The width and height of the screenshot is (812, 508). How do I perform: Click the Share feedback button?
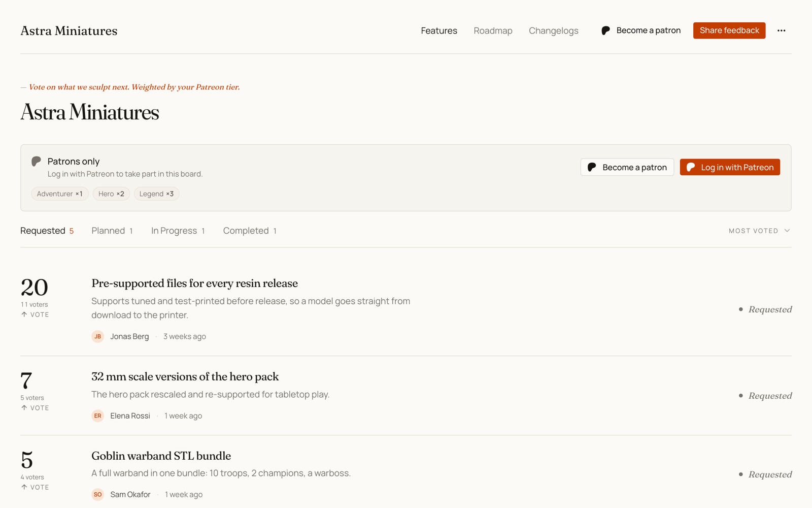point(729,30)
